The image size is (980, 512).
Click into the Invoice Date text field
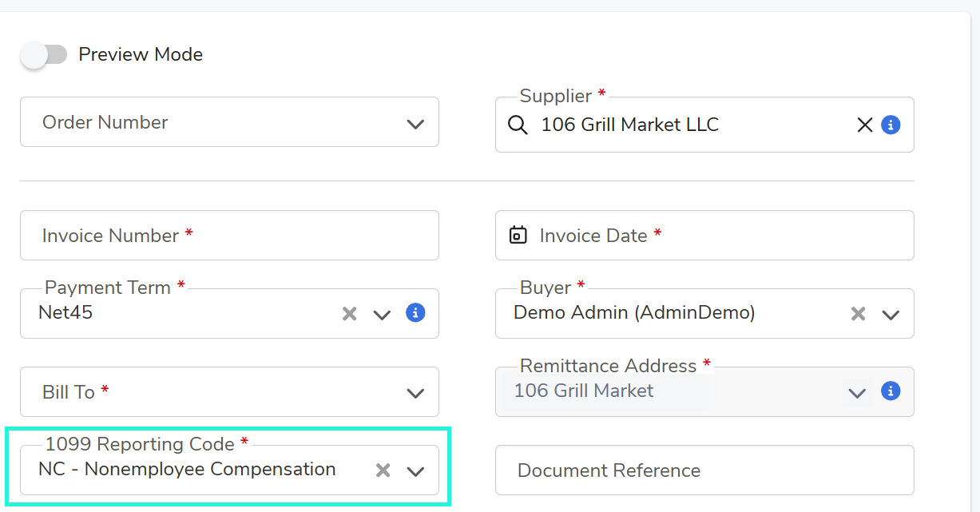point(719,236)
